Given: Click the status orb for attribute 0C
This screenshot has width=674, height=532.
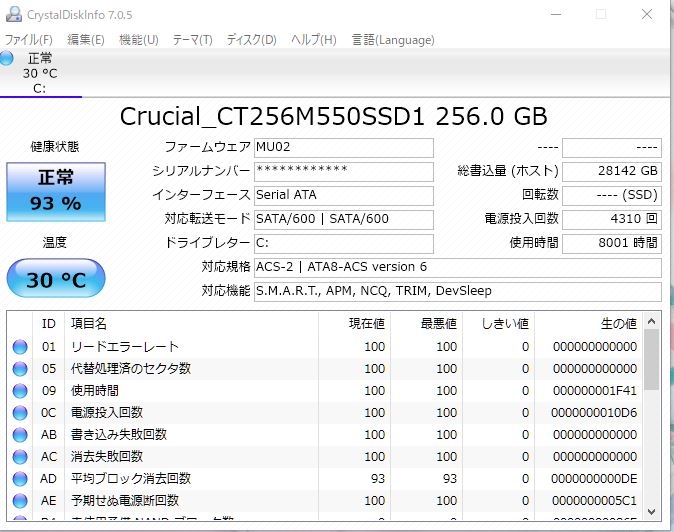Looking at the screenshot, I should 20,413.
